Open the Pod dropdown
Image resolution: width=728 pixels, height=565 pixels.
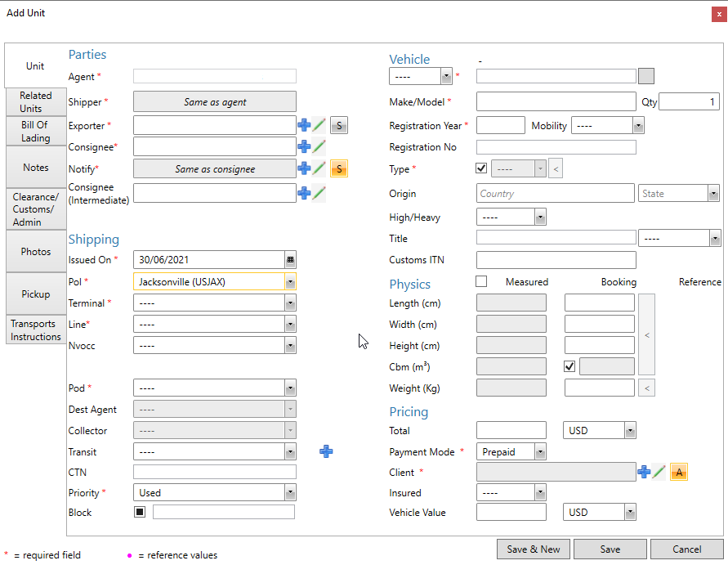point(290,388)
